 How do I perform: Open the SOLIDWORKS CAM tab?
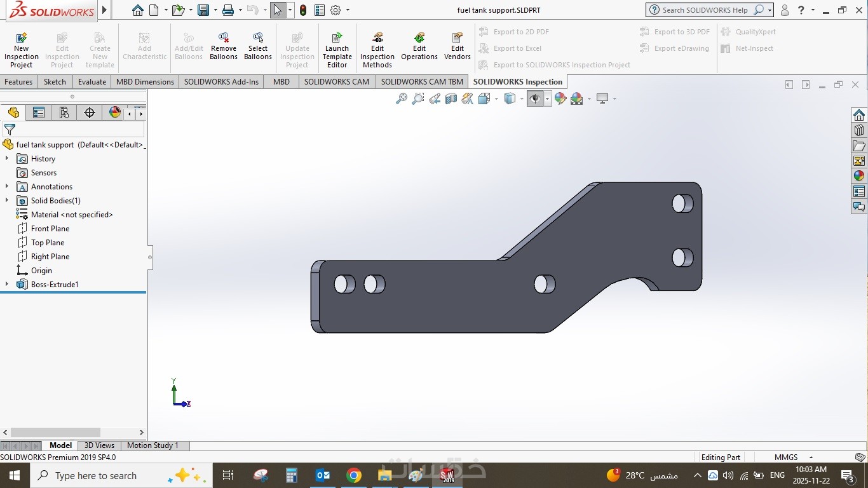[336, 82]
